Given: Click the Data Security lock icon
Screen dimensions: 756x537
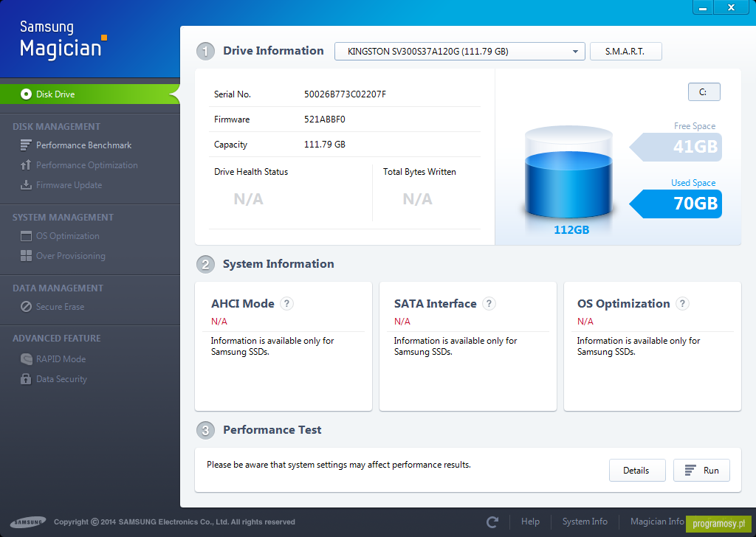Looking at the screenshot, I should [26, 379].
